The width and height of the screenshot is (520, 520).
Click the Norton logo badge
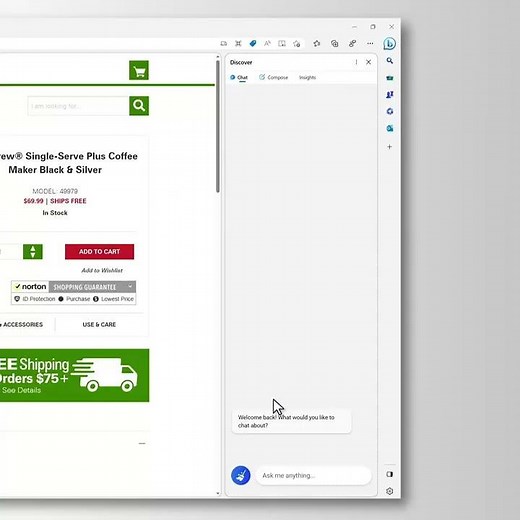click(x=30, y=287)
